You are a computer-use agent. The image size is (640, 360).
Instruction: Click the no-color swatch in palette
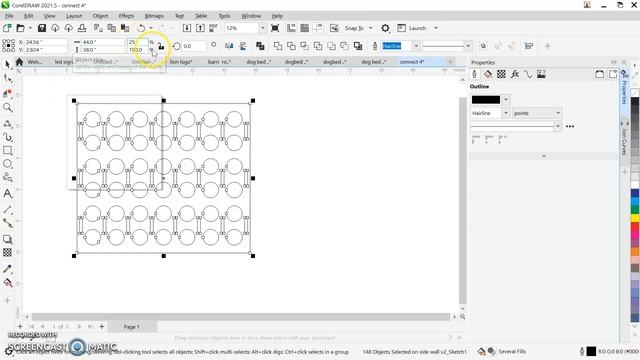tap(635, 93)
